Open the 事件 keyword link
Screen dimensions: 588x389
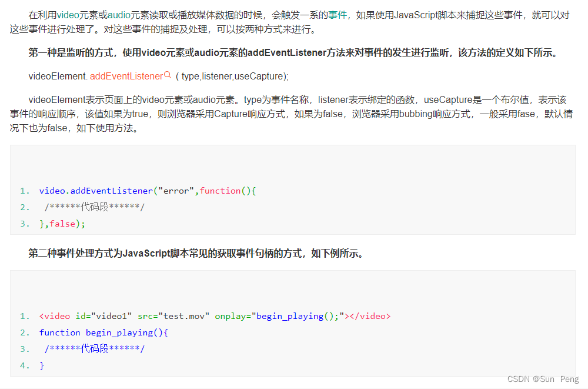[x=338, y=15]
